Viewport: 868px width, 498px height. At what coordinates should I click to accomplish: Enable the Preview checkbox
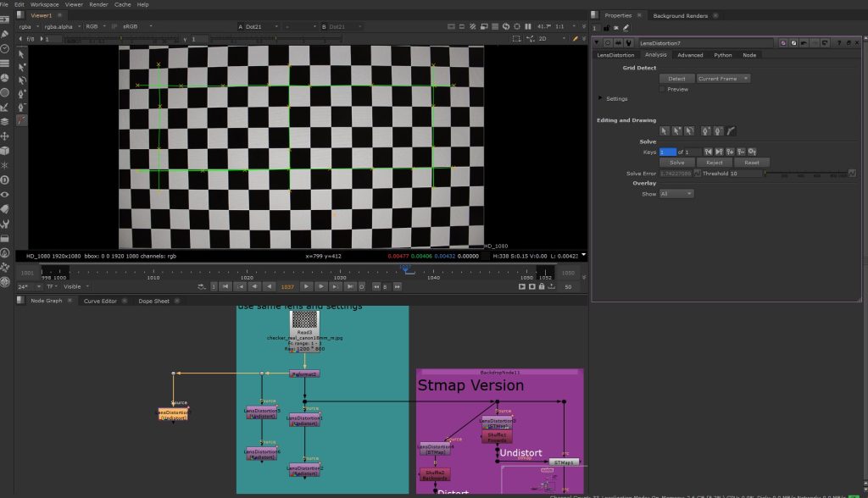(x=662, y=89)
